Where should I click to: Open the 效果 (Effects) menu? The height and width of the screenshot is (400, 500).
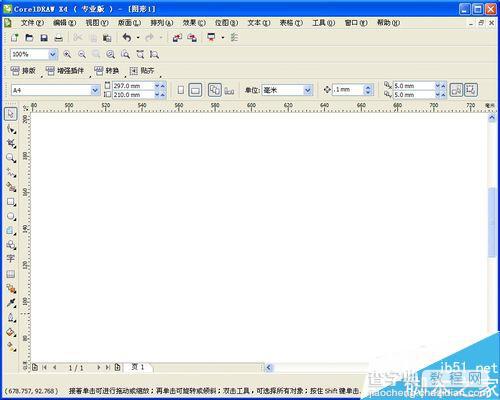click(x=194, y=23)
